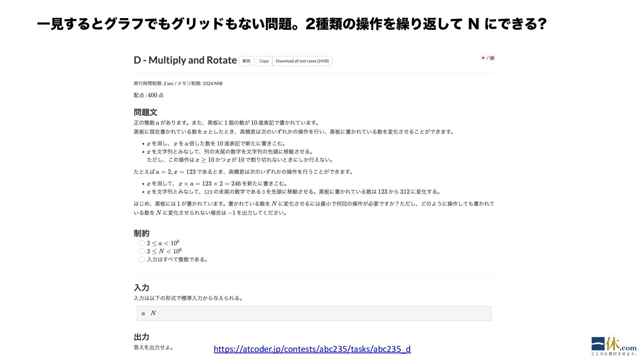Viewport: 644px width, 362px height.
Task: Click the ikyu.com logo
Action: click(x=613, y=346)
